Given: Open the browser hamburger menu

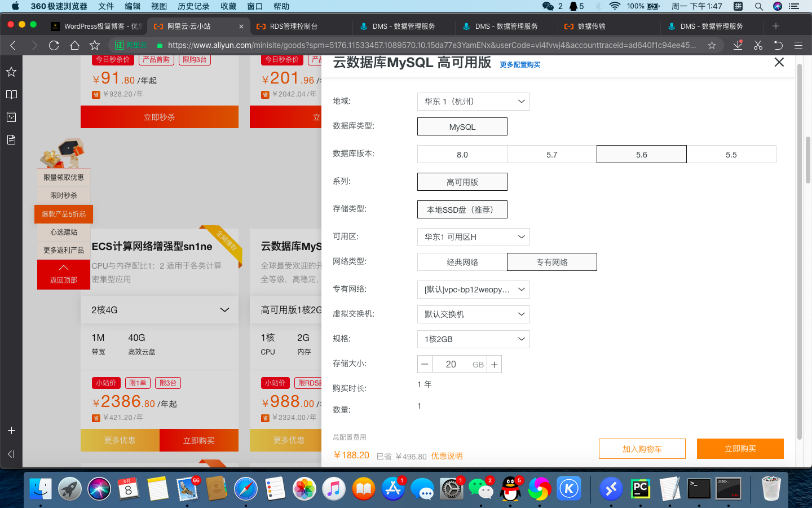Looking at the screenshot, I should pos(798,46).
